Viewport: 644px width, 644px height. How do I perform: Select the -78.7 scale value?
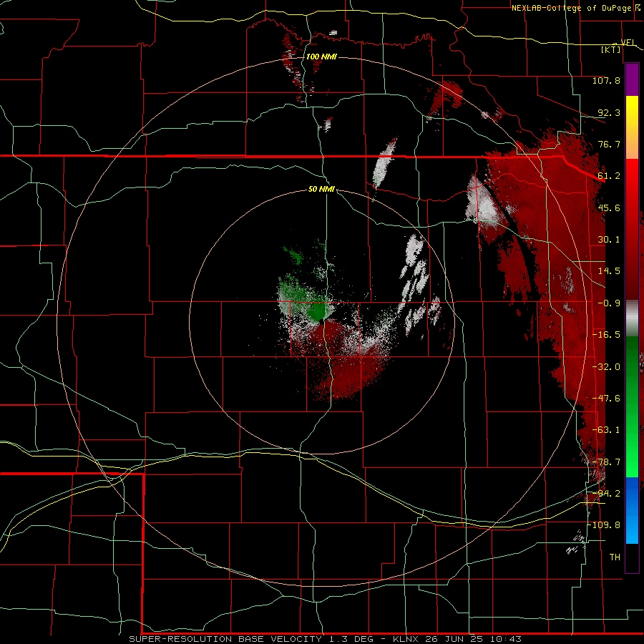[606, 462]
